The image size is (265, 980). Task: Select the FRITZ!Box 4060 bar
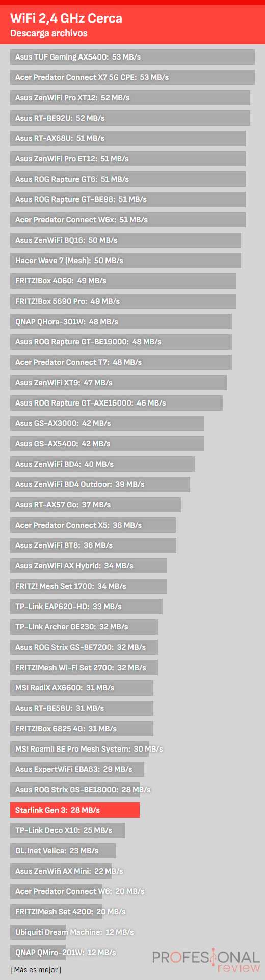123,281
